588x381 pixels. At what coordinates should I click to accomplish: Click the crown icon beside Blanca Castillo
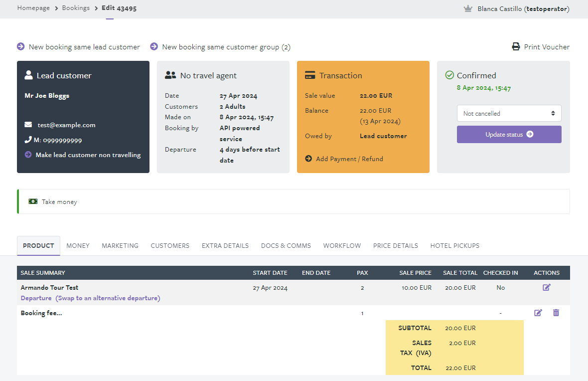click(467, 8)
